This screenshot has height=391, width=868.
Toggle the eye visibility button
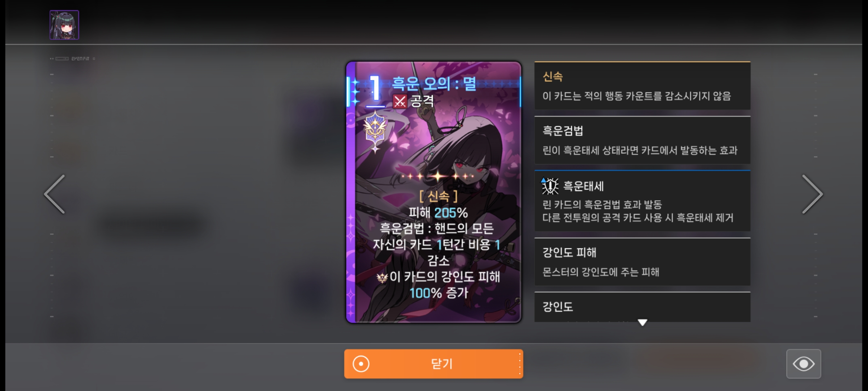pos(804,364)
